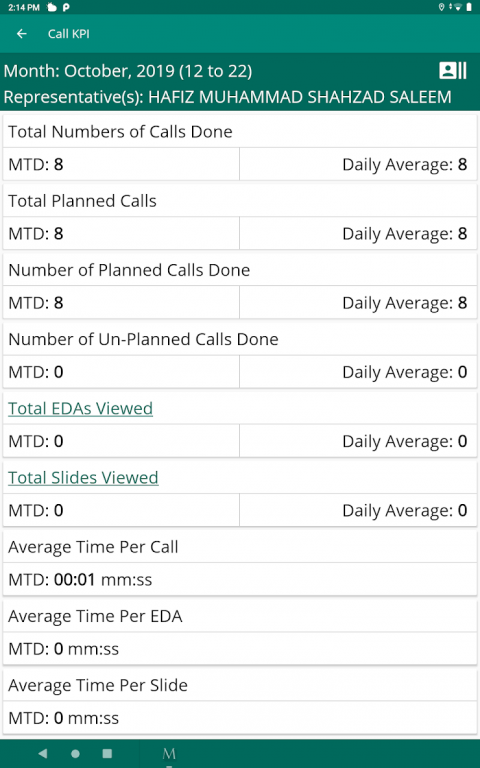Tap Average Time Per EDA row

click(x=240, y=616)
